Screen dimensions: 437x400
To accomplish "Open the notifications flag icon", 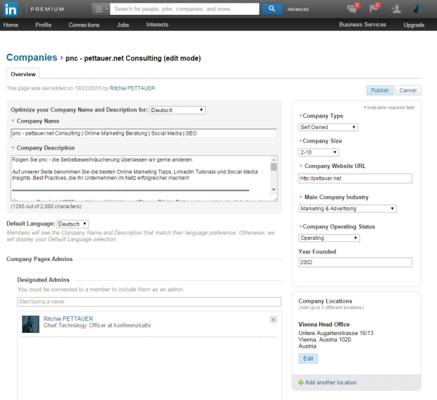I will click(x=374, y=8).
